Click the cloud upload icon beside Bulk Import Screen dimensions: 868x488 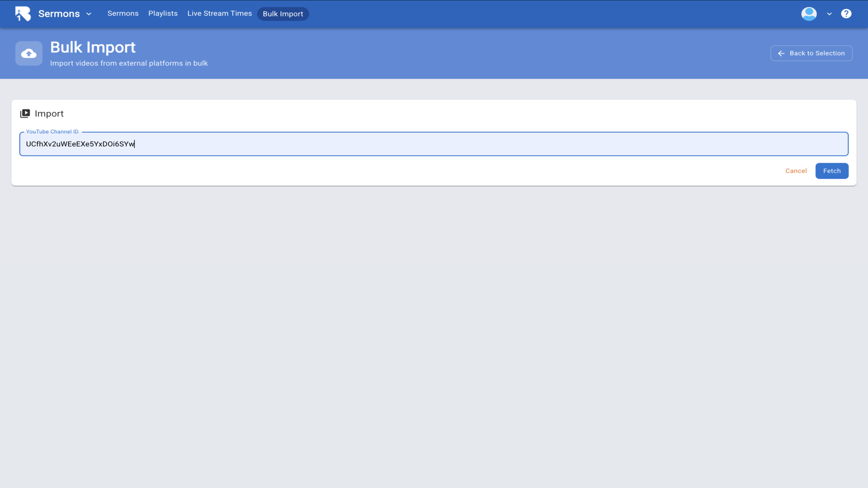[29, 54]
